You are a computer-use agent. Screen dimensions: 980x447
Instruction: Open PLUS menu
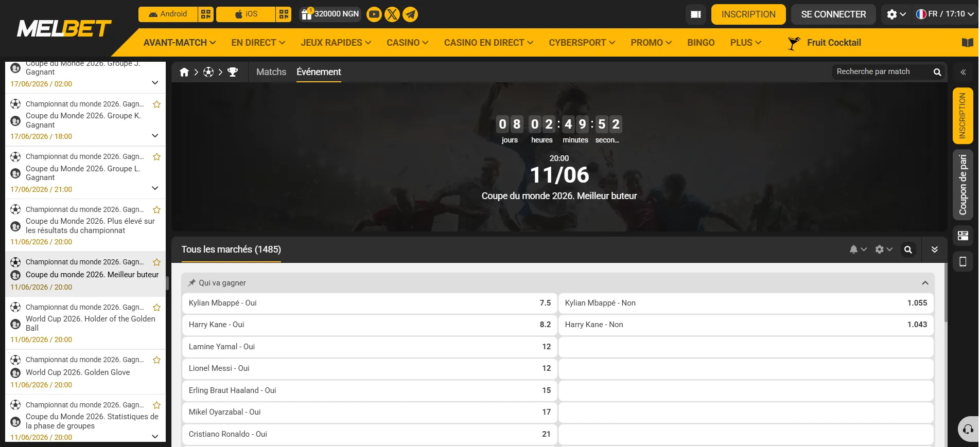pos(746,43)
